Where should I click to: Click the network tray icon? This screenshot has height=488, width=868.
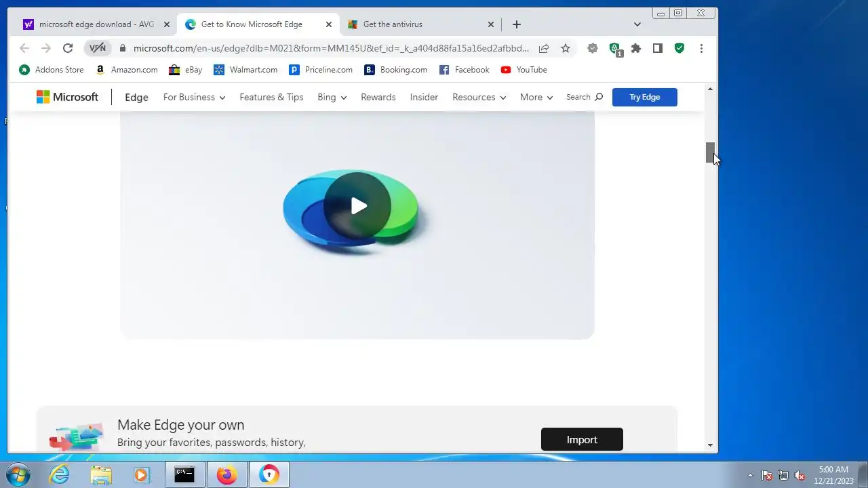(783, 475)
